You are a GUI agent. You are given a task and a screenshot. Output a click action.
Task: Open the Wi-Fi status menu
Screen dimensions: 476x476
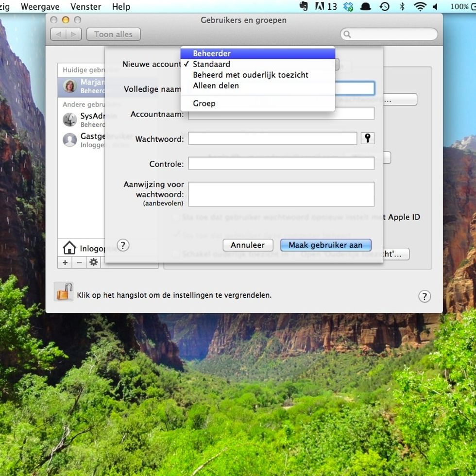pyautogui.click(x=420, y=6)
